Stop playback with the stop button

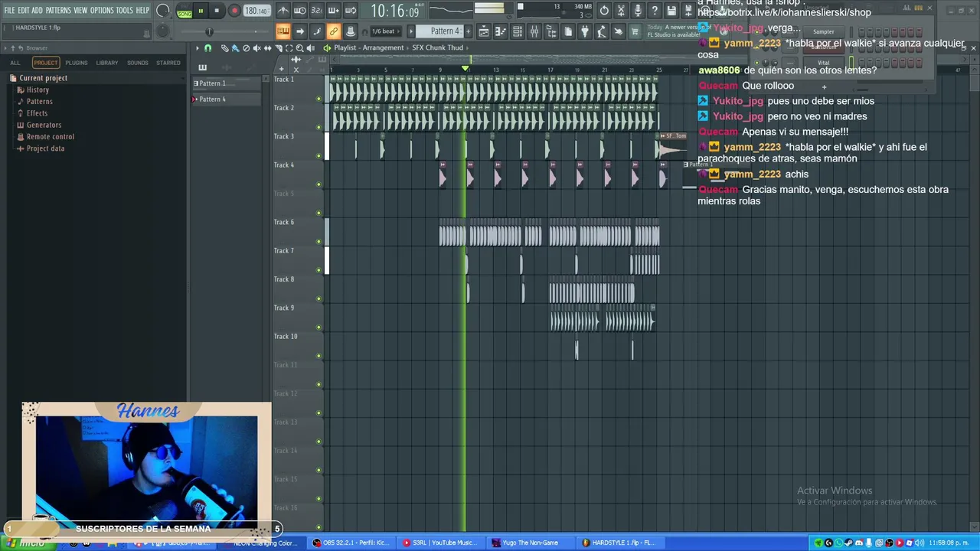pos(217,11)
